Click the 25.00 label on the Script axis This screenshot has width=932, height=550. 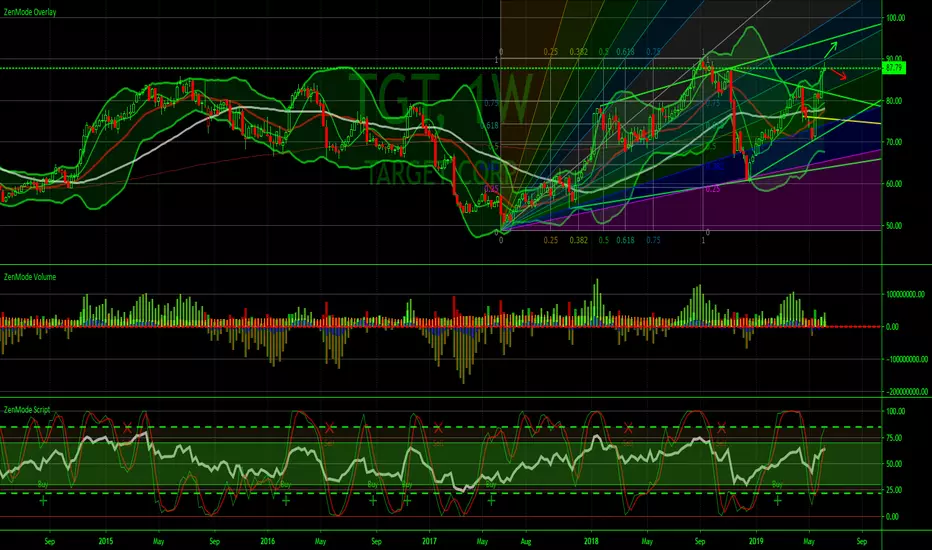[896, 490]
